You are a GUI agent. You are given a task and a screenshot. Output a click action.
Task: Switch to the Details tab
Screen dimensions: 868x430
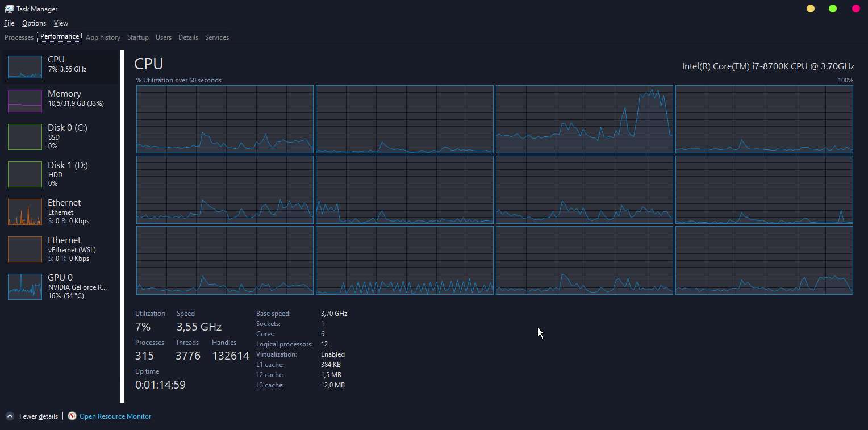pos(188,37)
